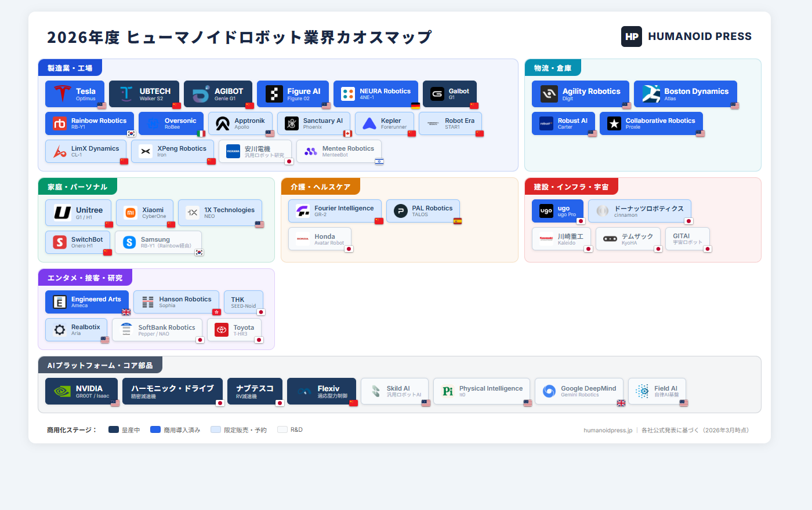Click the UBTECH logo icon
The height and width of the screenshot is (510, 812).
(x=125, y=94)
